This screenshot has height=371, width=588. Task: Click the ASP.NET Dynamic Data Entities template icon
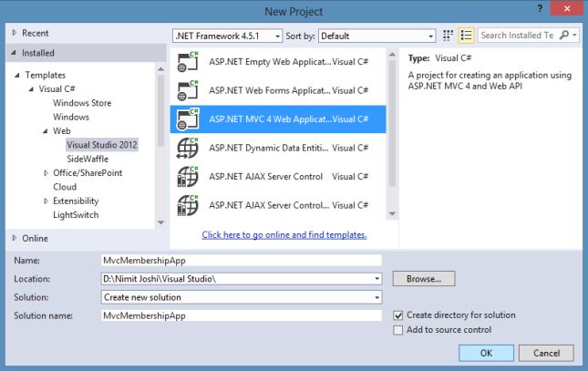pos(188,148)
